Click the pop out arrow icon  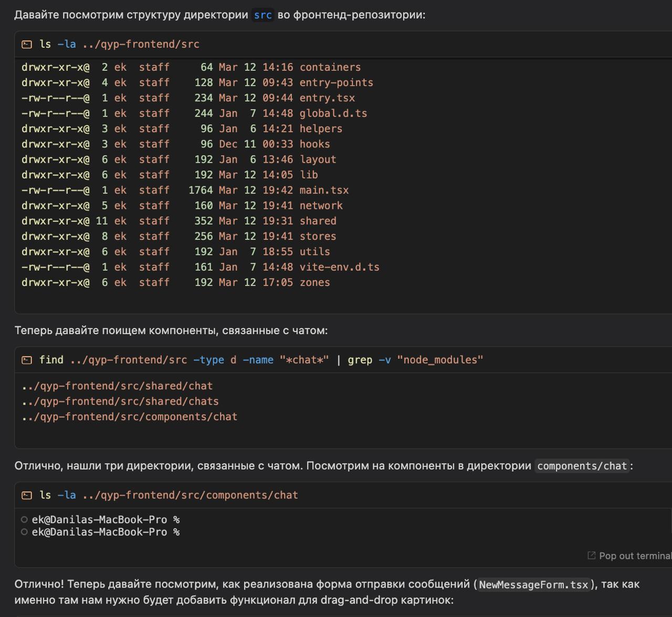[x=591, y=556]
